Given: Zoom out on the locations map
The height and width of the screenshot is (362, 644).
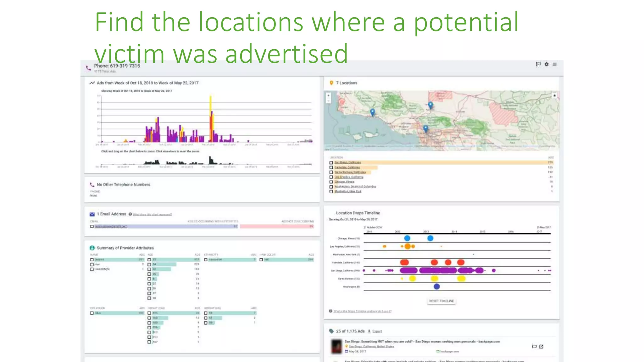Looking at the screenshot, I should point(329,101).
